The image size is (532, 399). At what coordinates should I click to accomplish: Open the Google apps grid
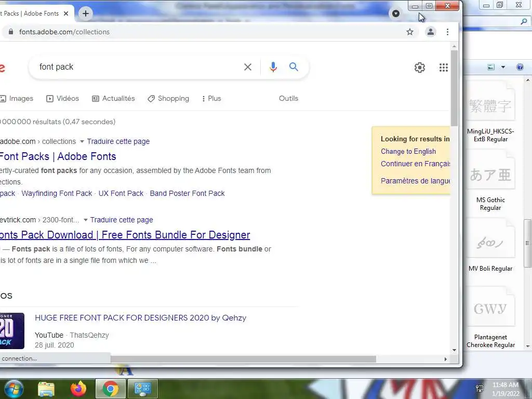444,68
